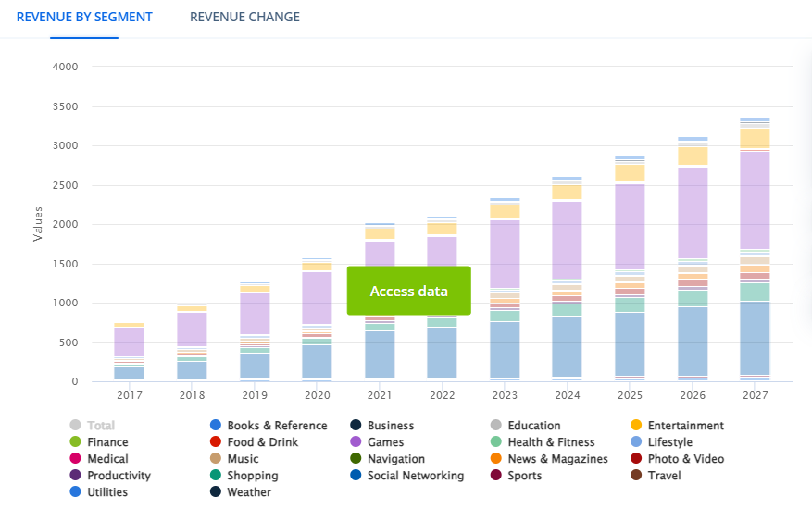This screenshot has height=521, width=812.
Task: Select the 2020 stacked bar
Action: (x=317, y=320)
